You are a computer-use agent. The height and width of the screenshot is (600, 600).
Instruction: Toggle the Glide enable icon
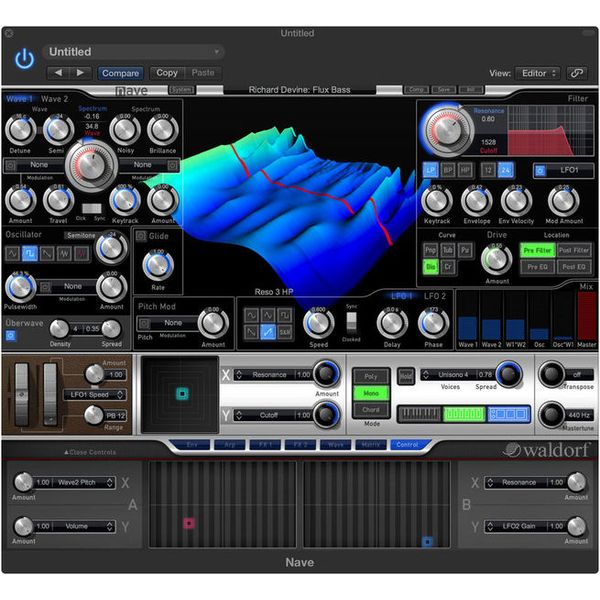(141, 236)
